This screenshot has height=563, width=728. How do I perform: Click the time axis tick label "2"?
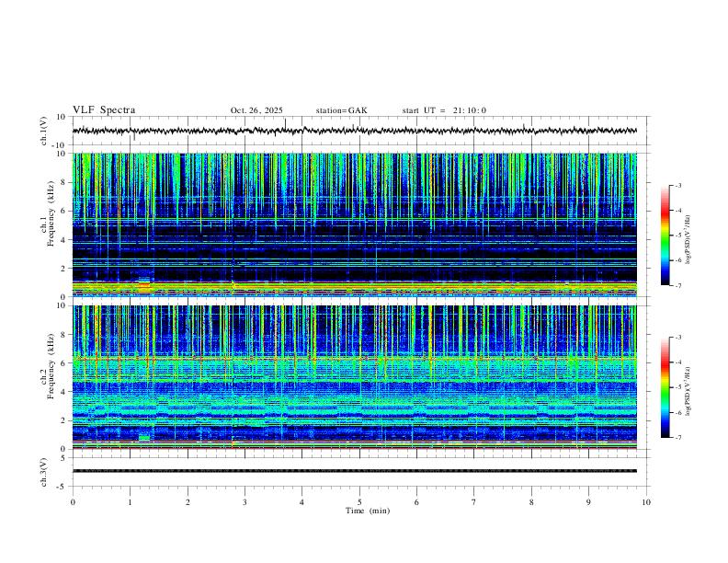tap(188, 502)
